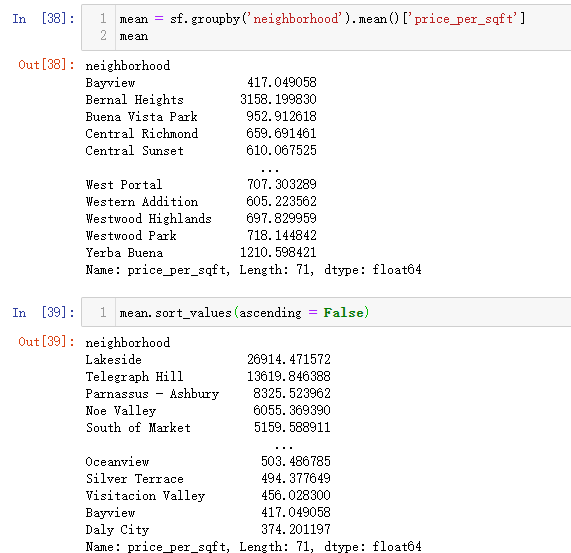
Task: Click value 707.303289
Action: (282, 184)
